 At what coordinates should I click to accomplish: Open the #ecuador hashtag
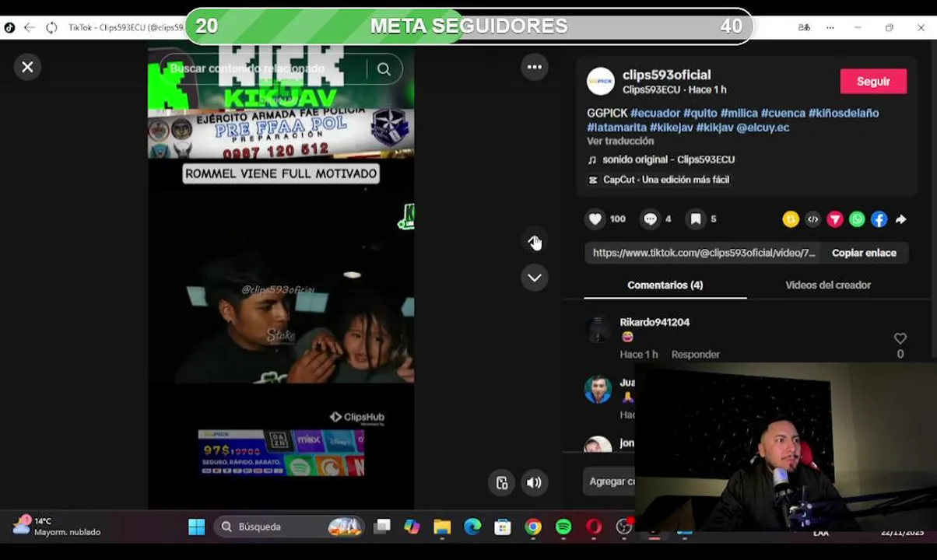pos(655,113)
